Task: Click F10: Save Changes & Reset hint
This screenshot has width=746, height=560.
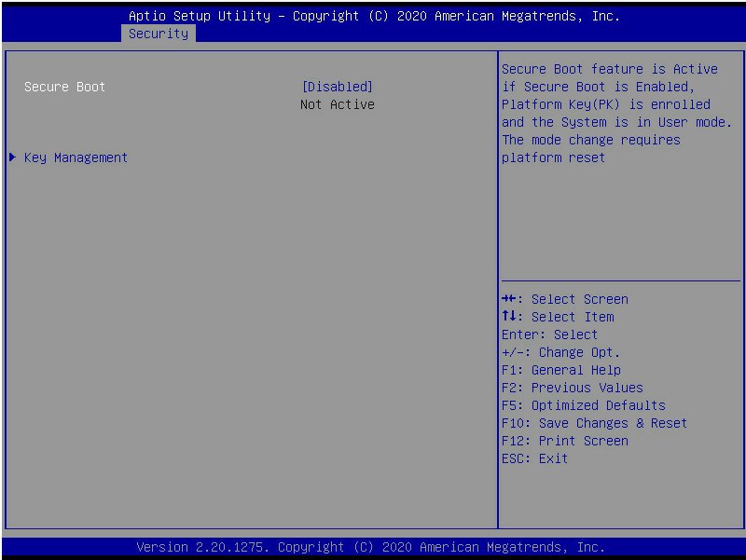Action: click(595, 423)
